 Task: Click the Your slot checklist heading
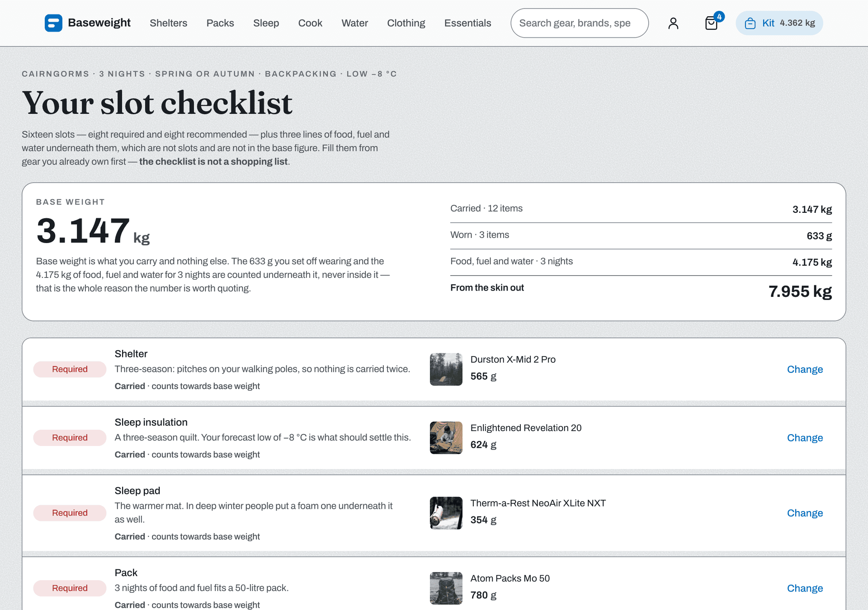click(x=157, y=103)
